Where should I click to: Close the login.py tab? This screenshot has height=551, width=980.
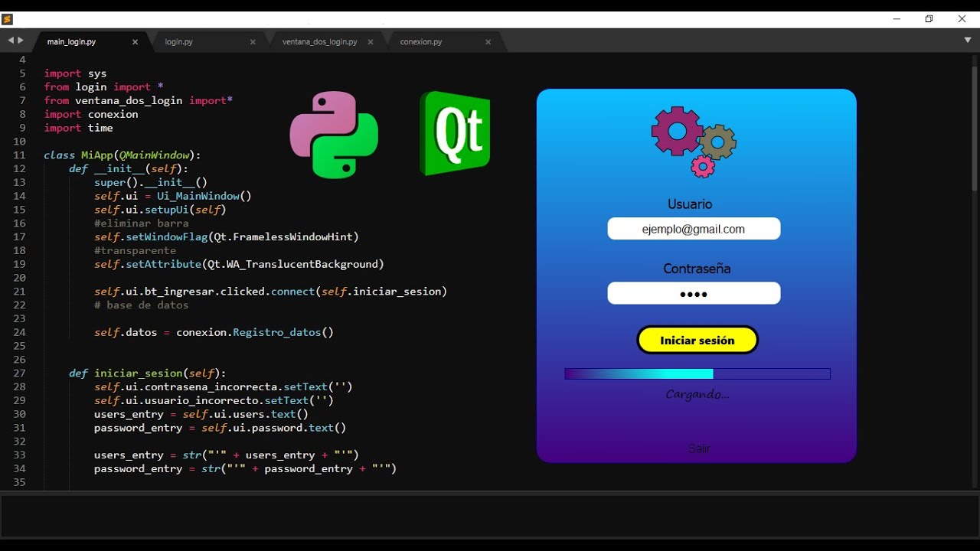(x=253, y=42)
